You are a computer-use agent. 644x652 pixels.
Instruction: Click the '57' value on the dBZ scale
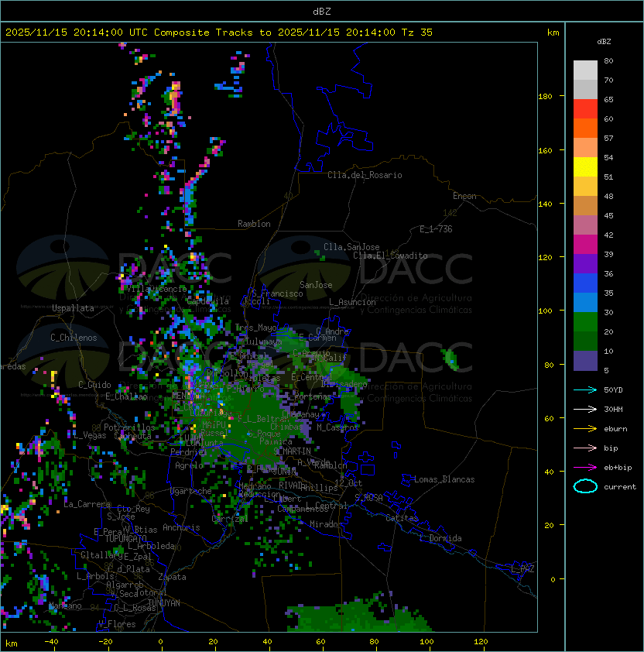(x=608, y=138)
